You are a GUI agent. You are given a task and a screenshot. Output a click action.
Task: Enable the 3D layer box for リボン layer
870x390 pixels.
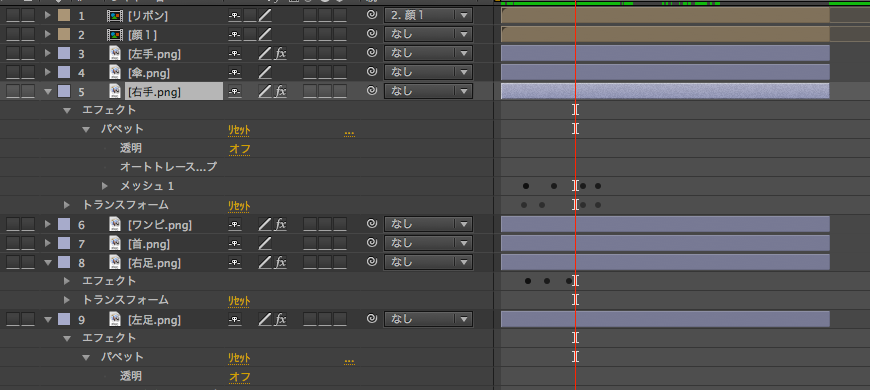tap(340, 16)
